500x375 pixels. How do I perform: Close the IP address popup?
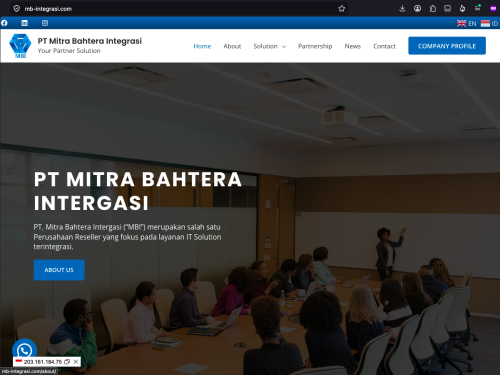click(x=76, y=362)
